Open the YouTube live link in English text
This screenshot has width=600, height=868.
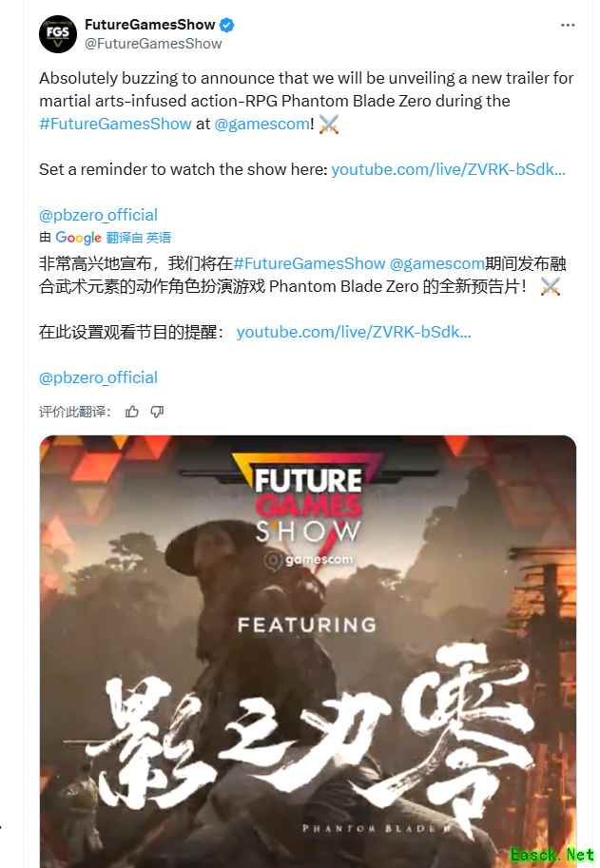[x=449, y=169]
